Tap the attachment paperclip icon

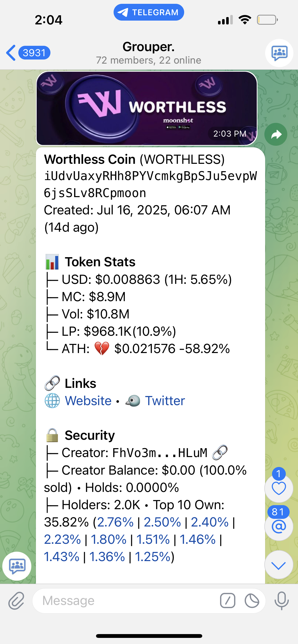click(x=16, y=601)
